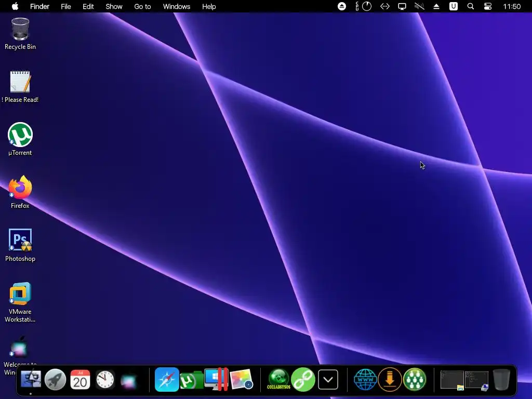Open the Trash can in dock
532x399 pixels.
click(x=501, y=380)
